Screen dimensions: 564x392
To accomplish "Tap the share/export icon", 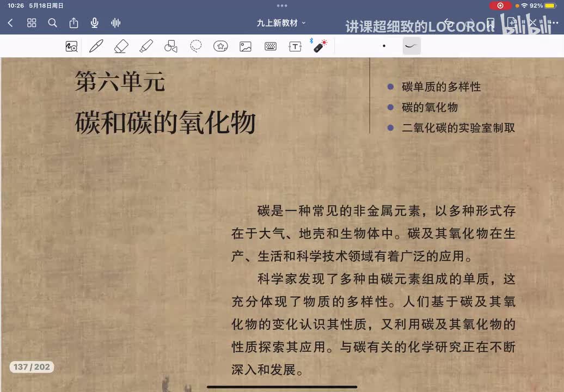I will (73, 23).
